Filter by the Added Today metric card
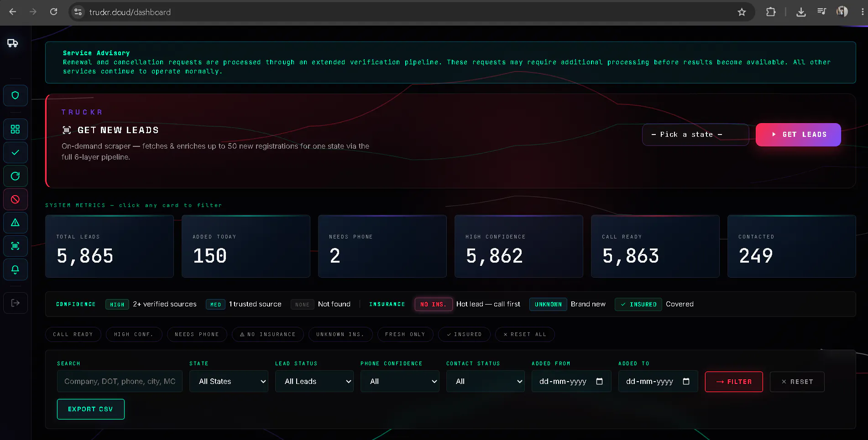This screenshot has height=440, width=868. click(x=246, y=246)
